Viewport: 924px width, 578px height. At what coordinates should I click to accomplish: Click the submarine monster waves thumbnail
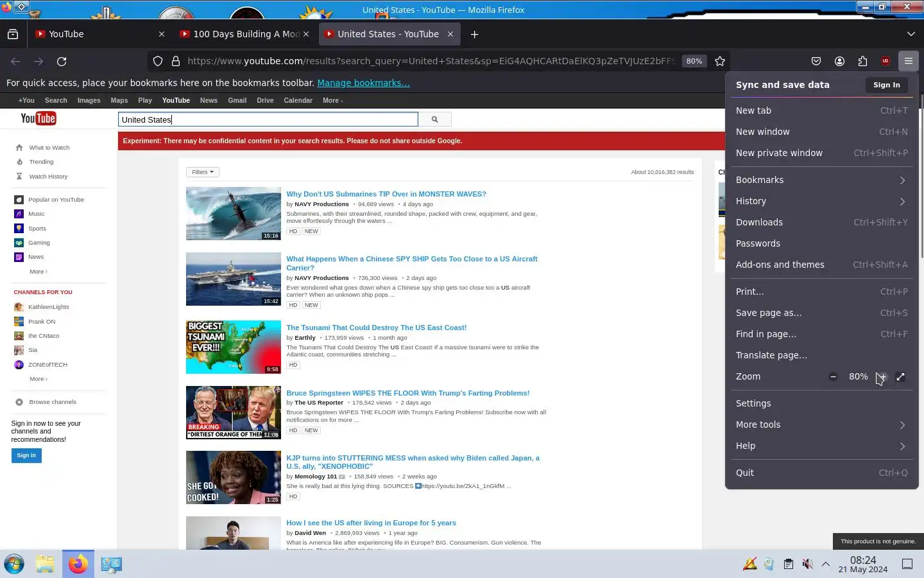[234, 214]
